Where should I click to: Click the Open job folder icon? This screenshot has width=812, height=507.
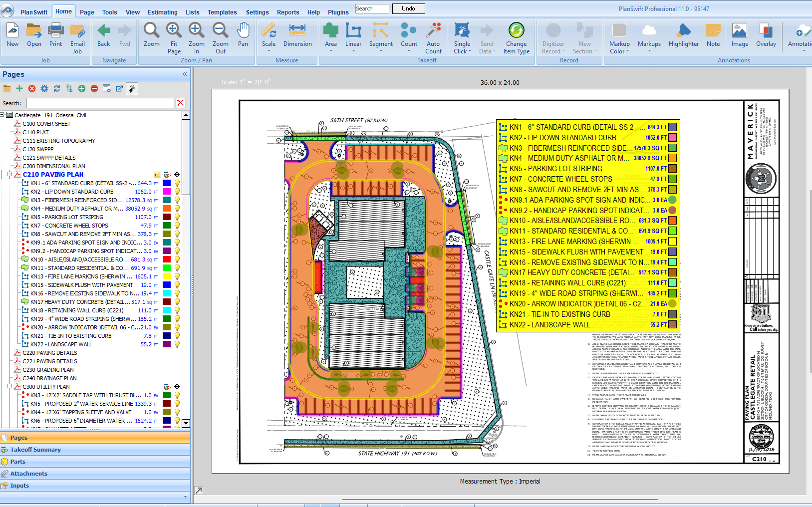tap(34, 31)
